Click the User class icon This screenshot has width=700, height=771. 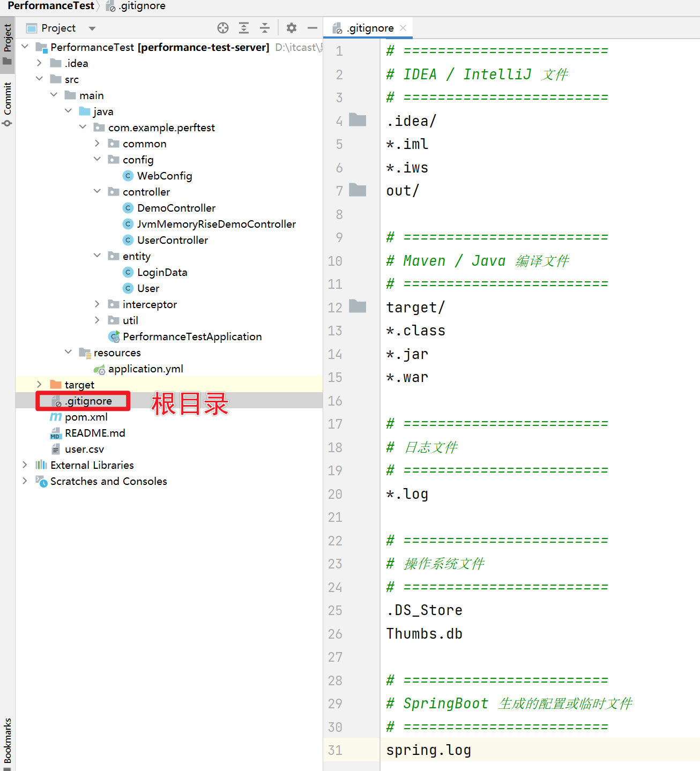(x=128, y=288)
